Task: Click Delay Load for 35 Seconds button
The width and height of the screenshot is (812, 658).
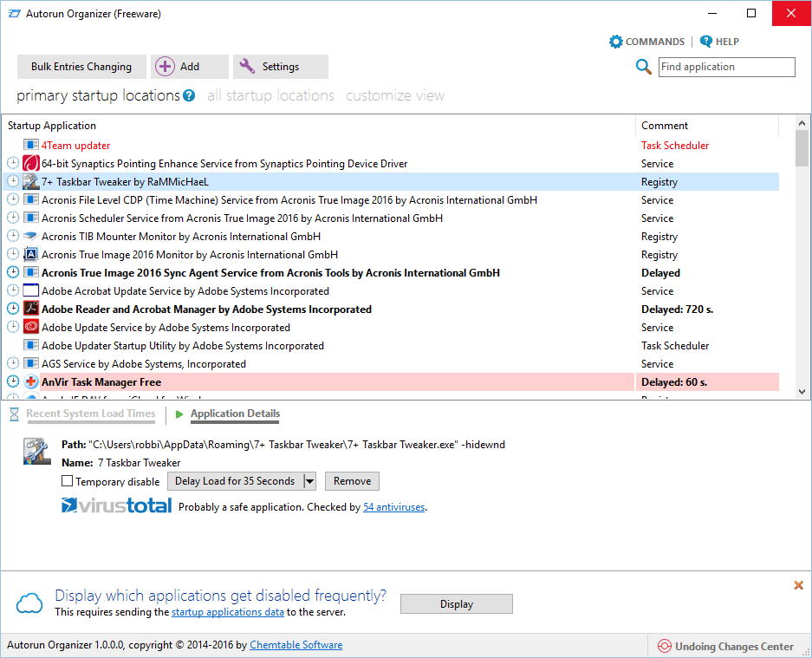Action: pos(235,481)
